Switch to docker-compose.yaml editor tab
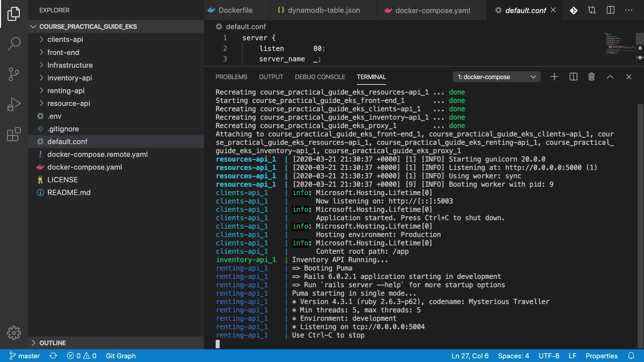Viewport: 644px width, 362px height. point(432,10)
